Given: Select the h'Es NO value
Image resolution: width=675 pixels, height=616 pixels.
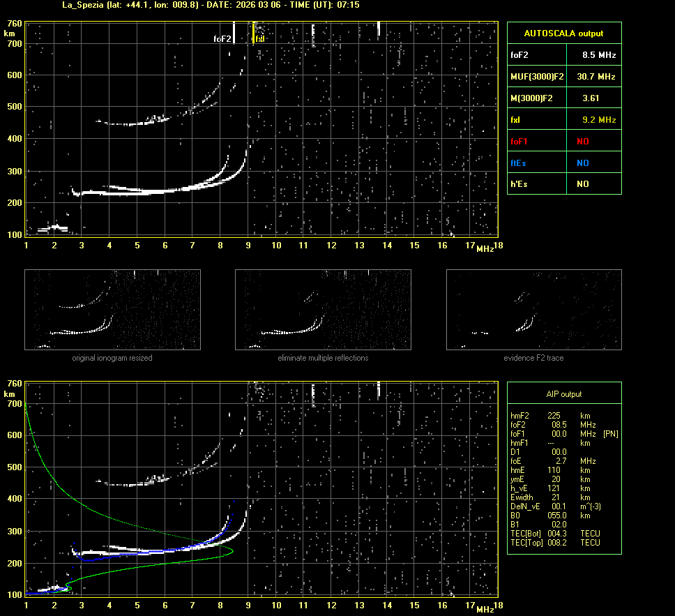Looking at the screenshot, I should click(x=582, y=184).
